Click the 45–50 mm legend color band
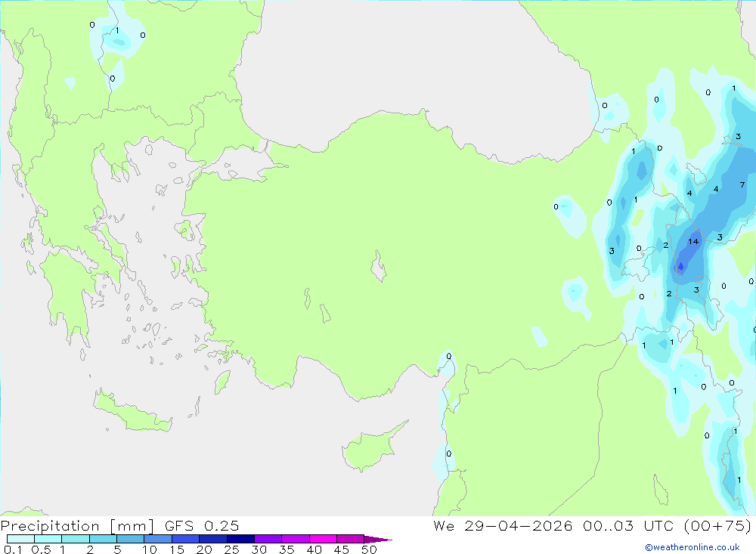Image resolution: width=756 pixels, height=554 pixels. (351, 539)
